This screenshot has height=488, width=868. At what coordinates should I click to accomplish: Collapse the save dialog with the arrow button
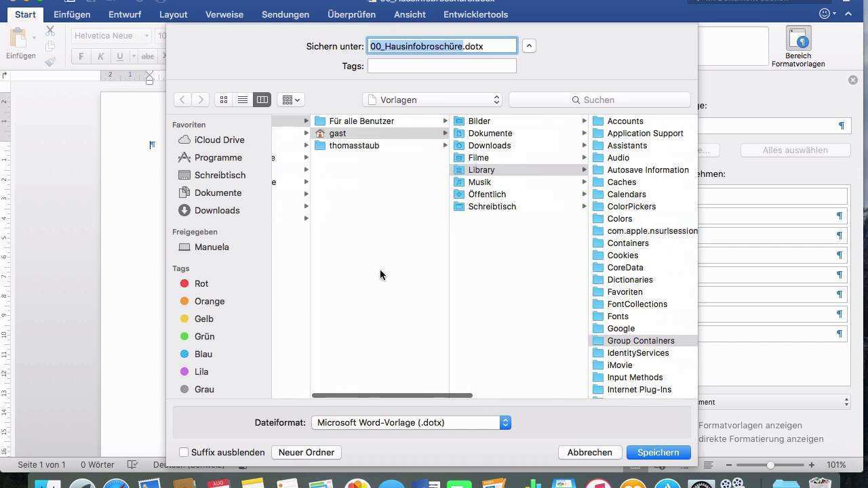coord(529,46)
